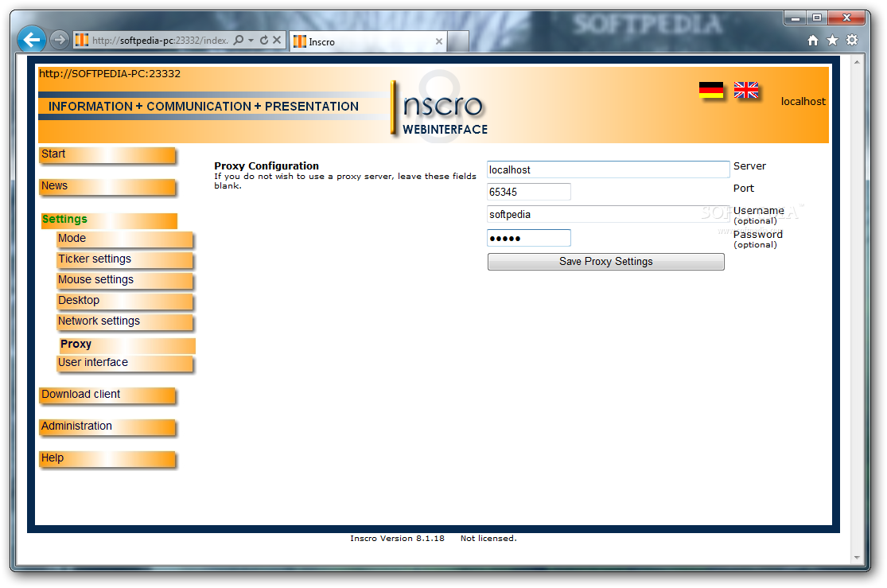Close the Inscro tab
This screenshot has width=887, height=588.
tap(438, 41)
